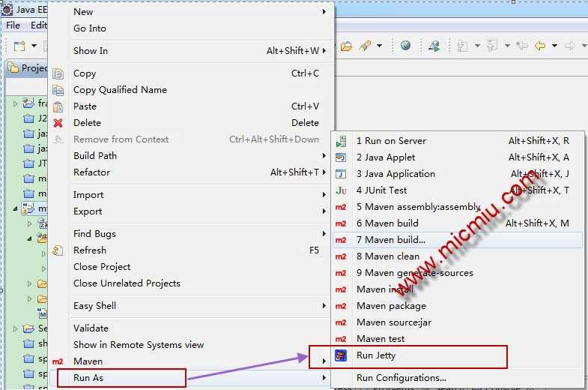Screen dimensions: 588x390
Task: Click m2 icon beside Maven clean
Action: pyautogui.click(x=341, y=256)
